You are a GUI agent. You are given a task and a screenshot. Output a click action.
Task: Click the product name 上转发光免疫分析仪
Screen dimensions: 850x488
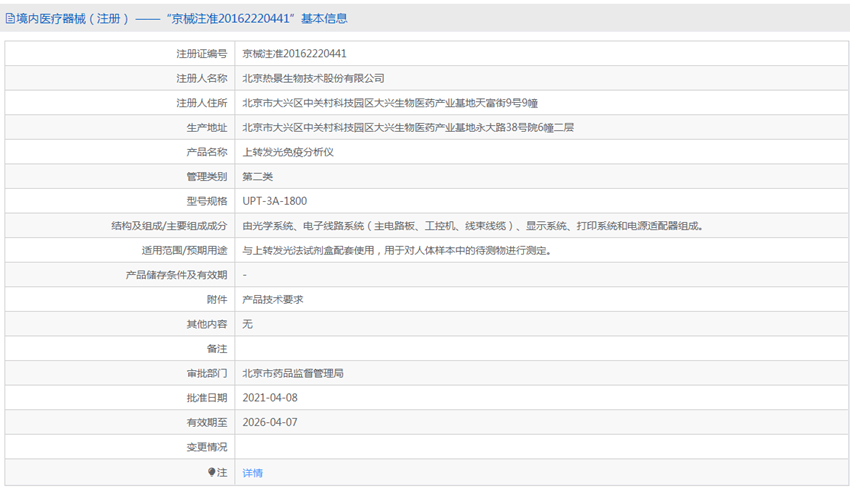click(288, 152)
